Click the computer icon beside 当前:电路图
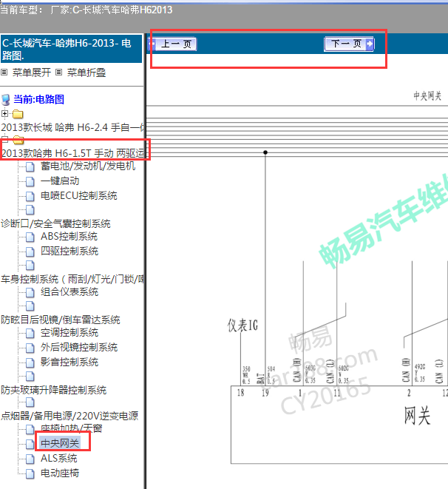The width and height of the screenshot is (448, 489). point(6,100)
